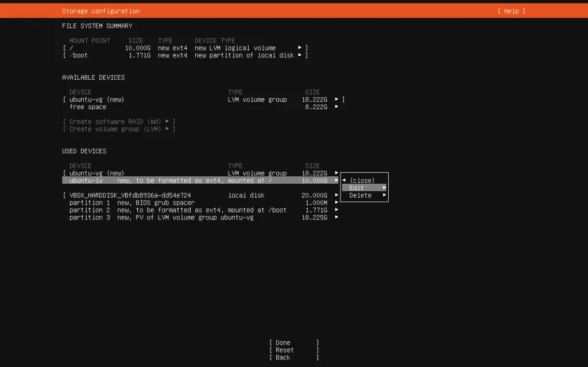The image size is (588, 367).
Task: Expand arrow for used ubuntu-vg row
Action: [336, 173]
